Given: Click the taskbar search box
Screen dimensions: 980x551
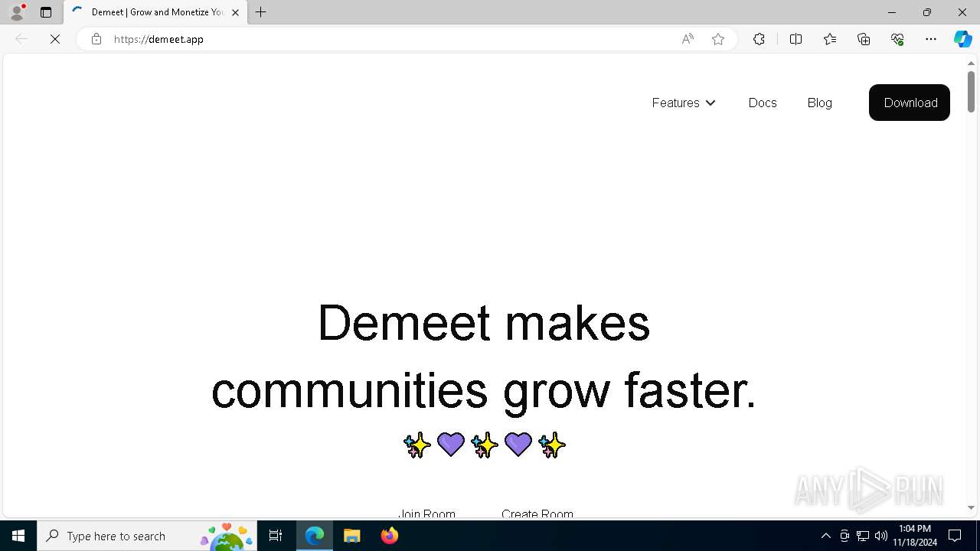Looking at the screenshot, I should point(147,536).
